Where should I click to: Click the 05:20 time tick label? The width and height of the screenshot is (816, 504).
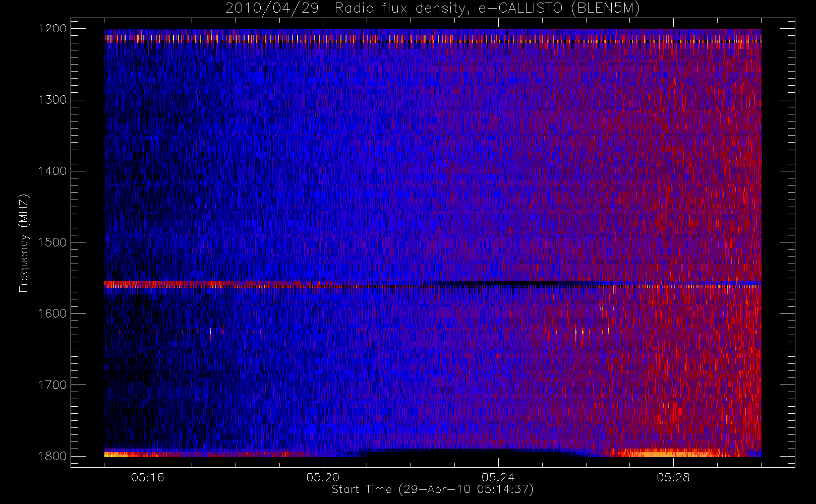coord(323,477)
